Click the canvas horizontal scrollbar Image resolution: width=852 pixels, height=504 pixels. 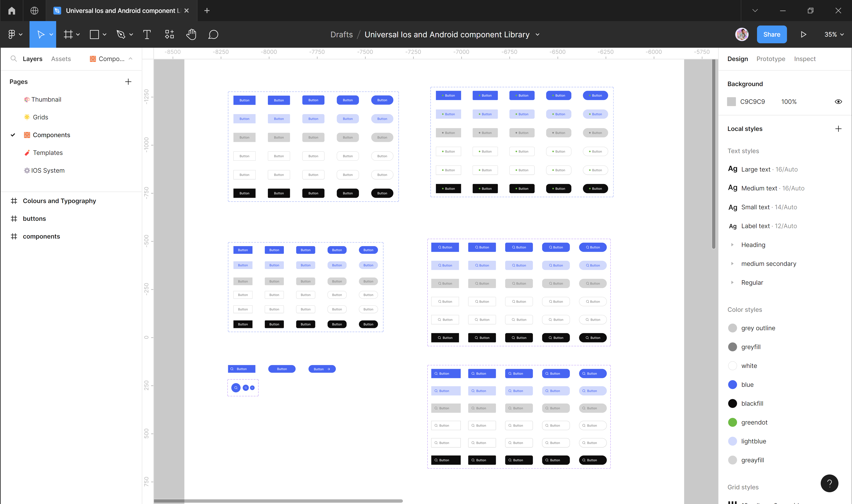click(278, 501)
